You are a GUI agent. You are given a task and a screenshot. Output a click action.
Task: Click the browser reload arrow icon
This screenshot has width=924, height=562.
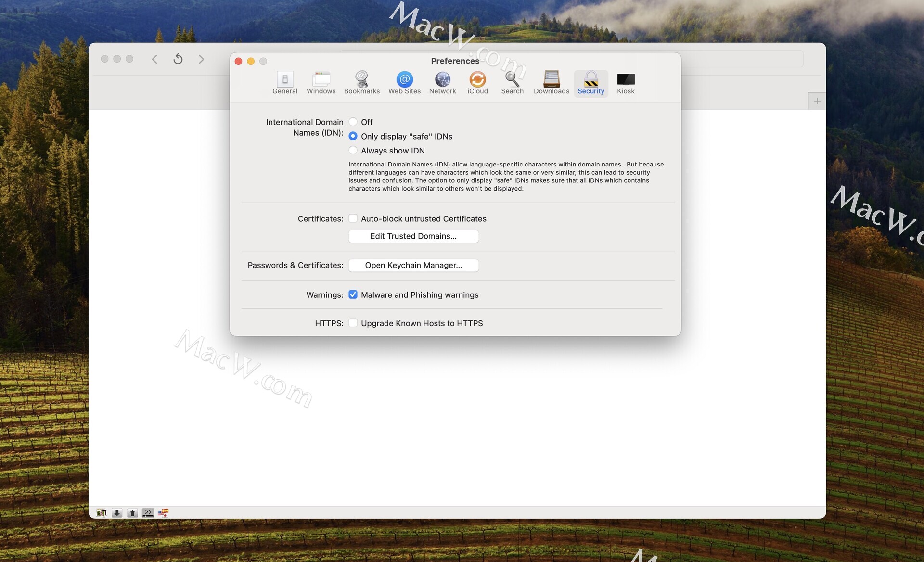(x=178, y=59)
